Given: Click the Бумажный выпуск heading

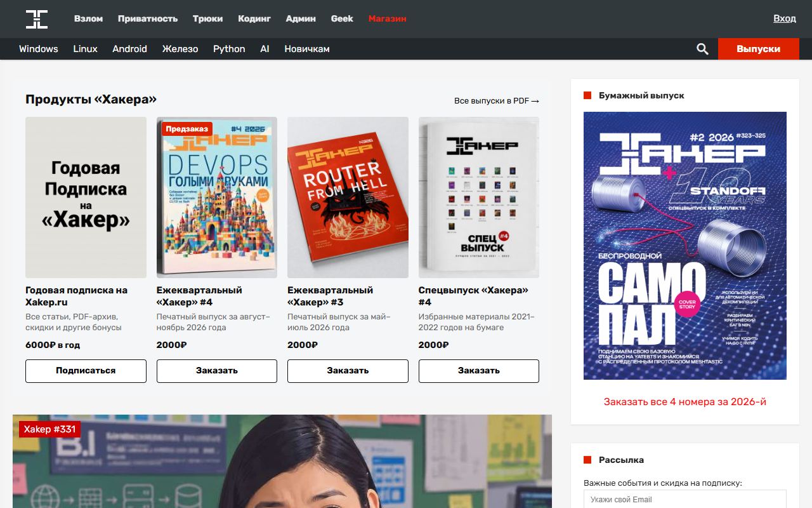Looking at the screenshot, I should (x=641, y=95).
